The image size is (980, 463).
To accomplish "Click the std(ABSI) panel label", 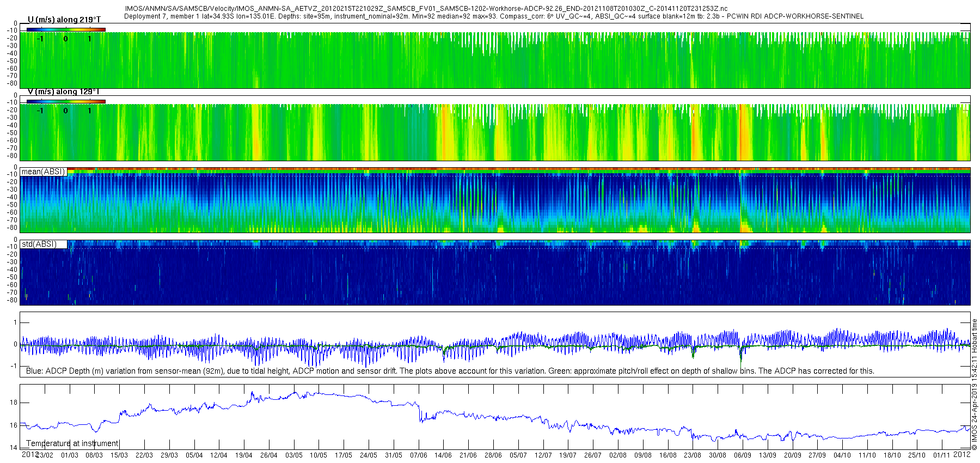I will (39, 244).
